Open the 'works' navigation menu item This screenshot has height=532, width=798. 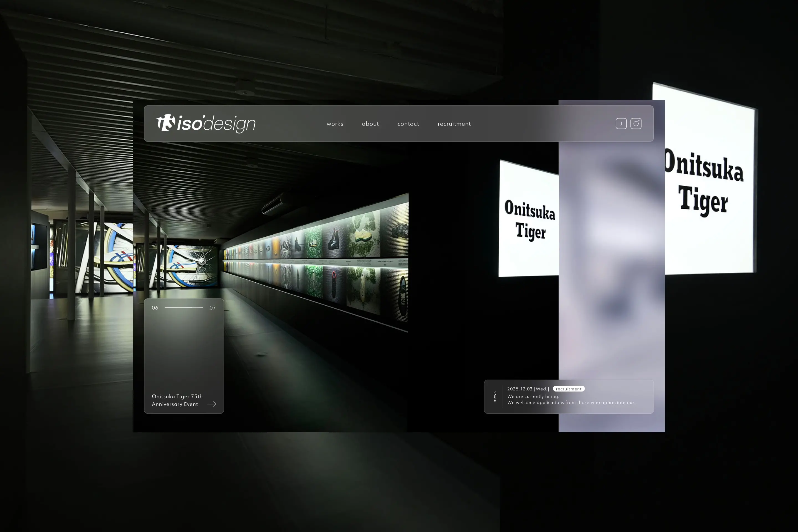[335, 124]
